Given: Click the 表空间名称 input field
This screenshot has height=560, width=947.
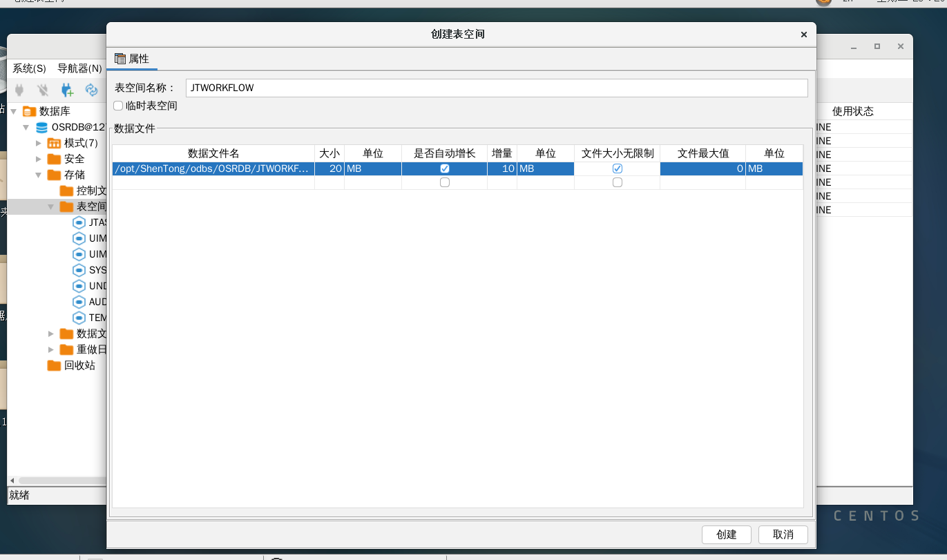Looking at the screenshot, I should tap(497, 88).
